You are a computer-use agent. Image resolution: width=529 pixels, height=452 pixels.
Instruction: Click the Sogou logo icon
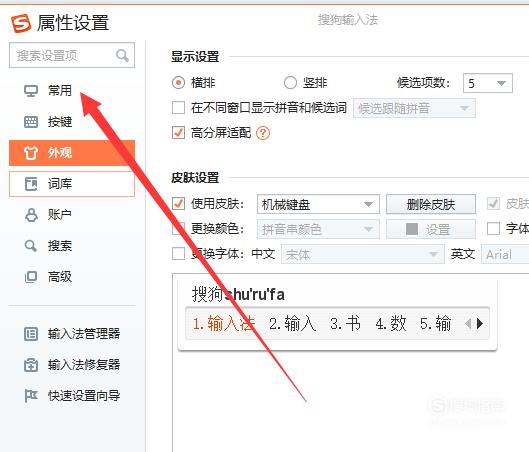tap(21, 23)
